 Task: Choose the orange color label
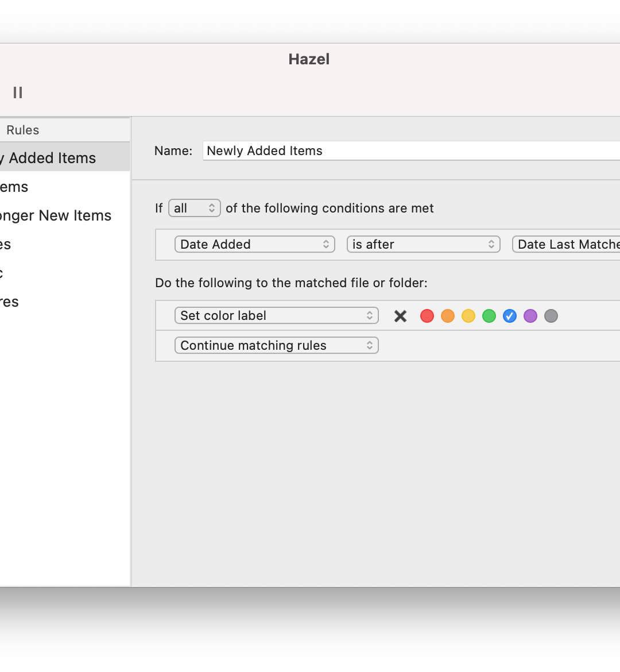coord(447,316)
